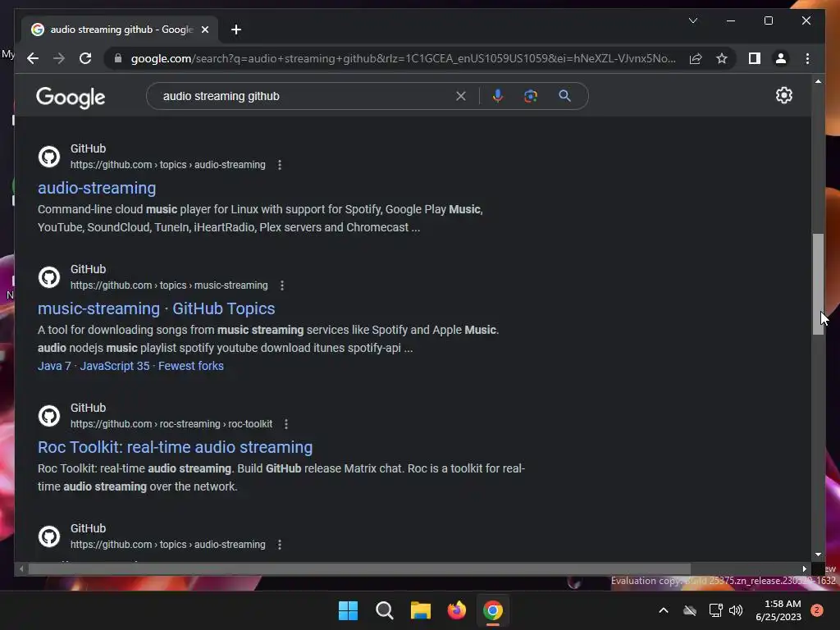840x630 pixels.
Task: Click github.com › topics › music-streaming URL text
Action: (x=169, y=285)
